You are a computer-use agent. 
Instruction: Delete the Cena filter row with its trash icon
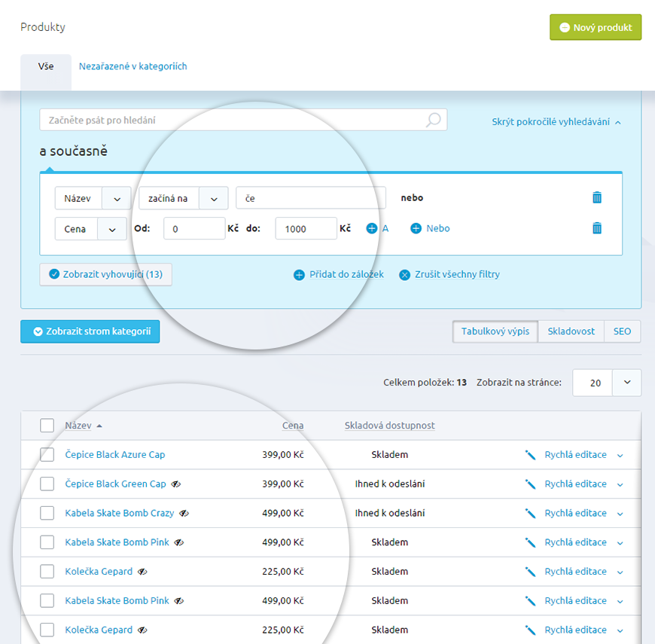(x=597, y=228)
